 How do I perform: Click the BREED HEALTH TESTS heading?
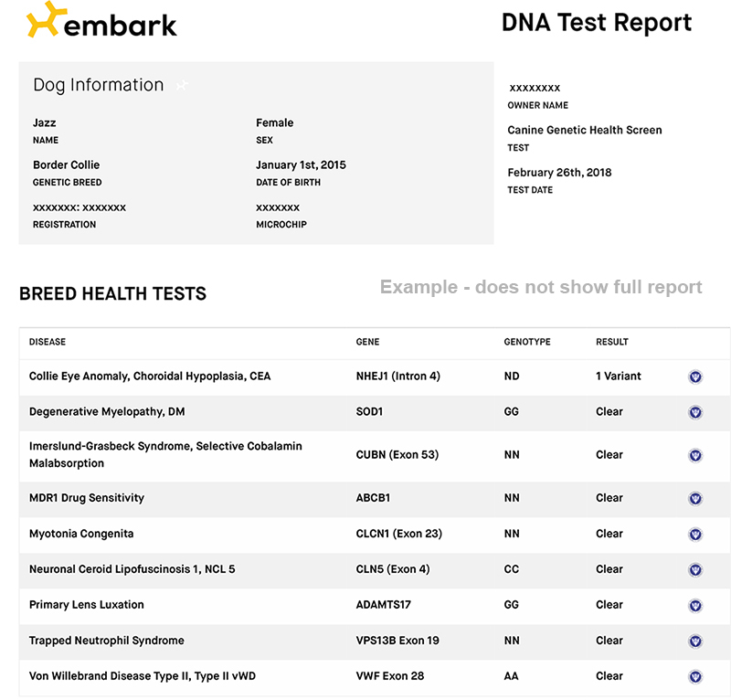[112, 294]
